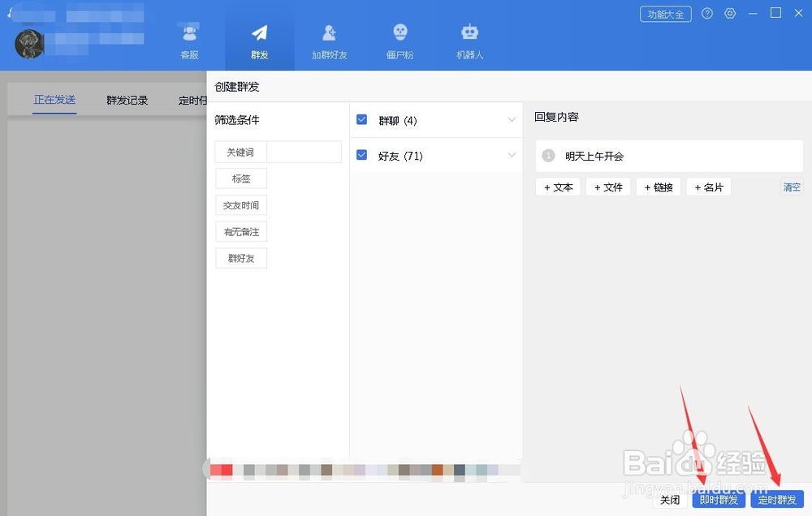Open the 加群好友 add group friends module
812x516 pixels.
pos(330,41)
